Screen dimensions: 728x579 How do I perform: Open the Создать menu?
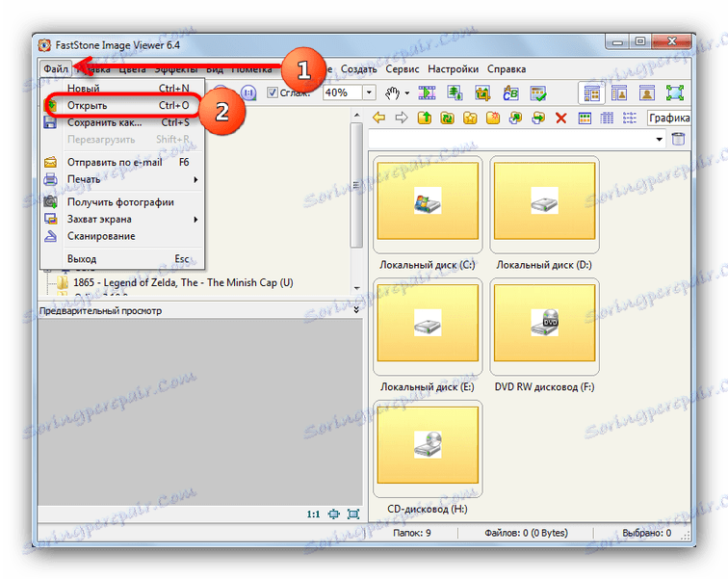[359, 69]
